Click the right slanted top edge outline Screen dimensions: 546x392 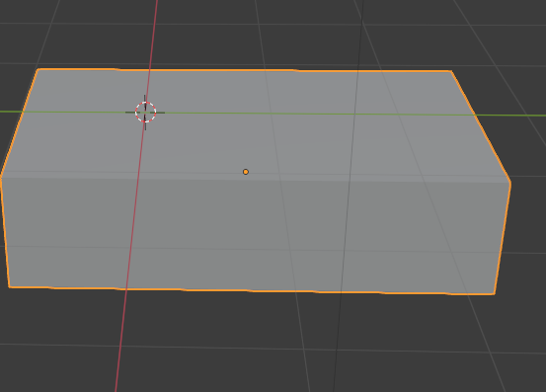[481, 126]
